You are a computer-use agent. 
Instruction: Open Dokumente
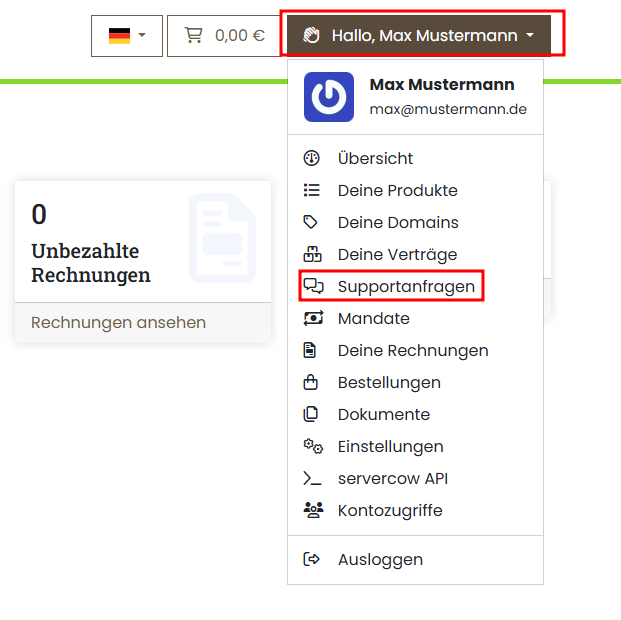[415, 414]
